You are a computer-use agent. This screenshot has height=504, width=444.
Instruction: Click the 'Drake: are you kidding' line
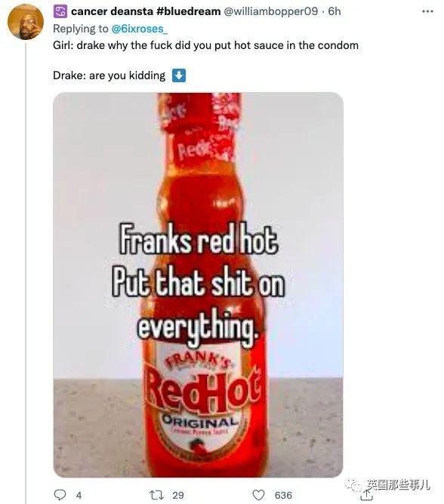(x=109, y=75)
